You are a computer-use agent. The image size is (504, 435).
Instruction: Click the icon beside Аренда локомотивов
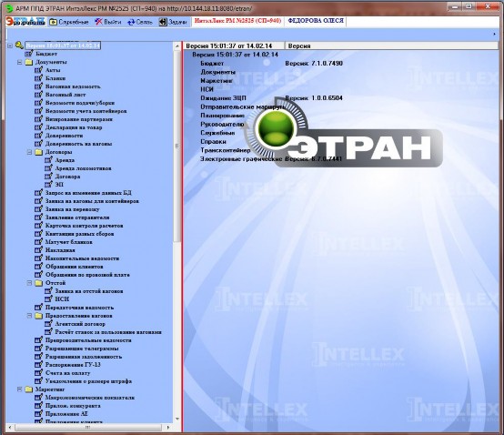tap(48, 168)
